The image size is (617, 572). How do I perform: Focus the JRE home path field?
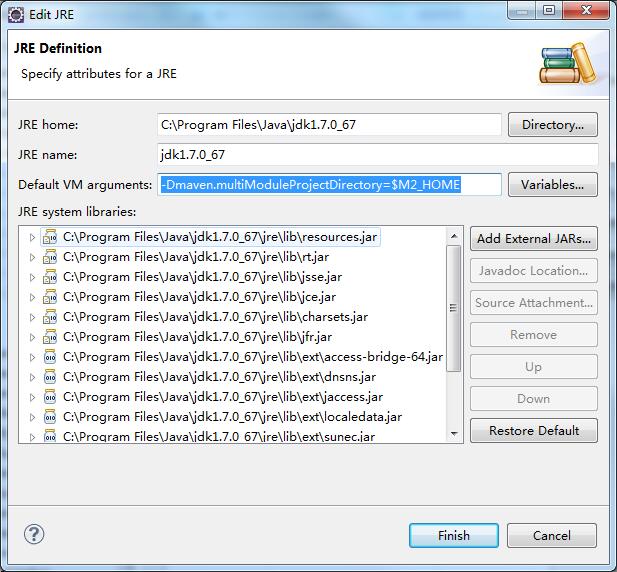[x=329, y=125]
